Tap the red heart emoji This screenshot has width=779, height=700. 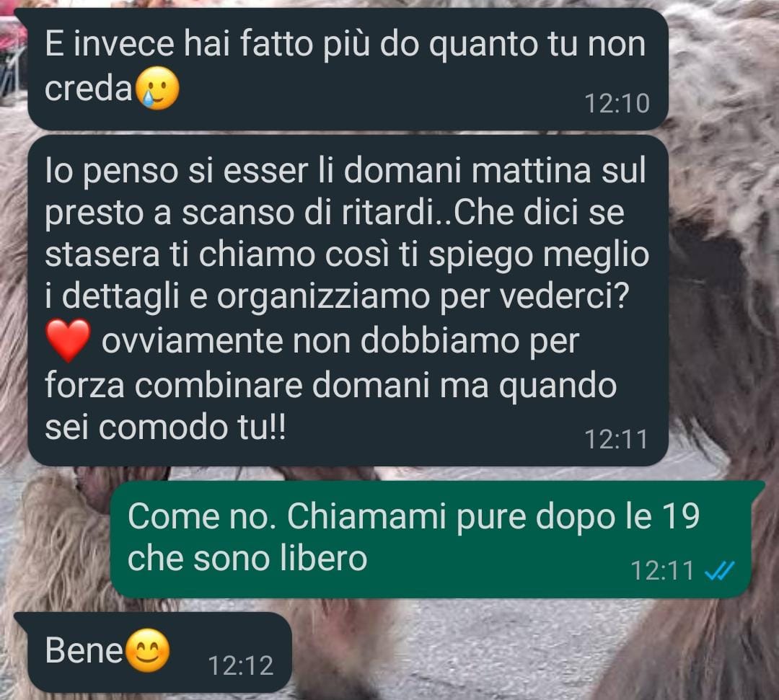pos(68,340)
